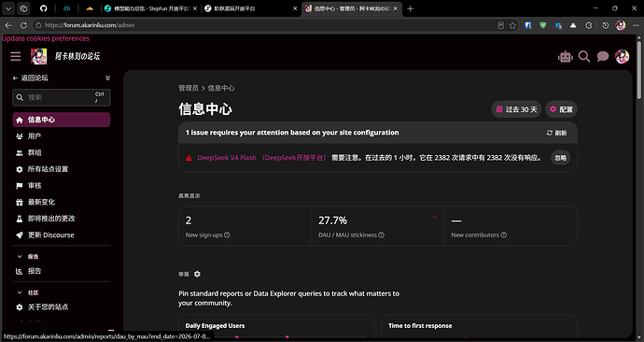This screenshot has height=342, width=644.
Task: Click the sidebar 搜索 input field
Action: point(62,97)
